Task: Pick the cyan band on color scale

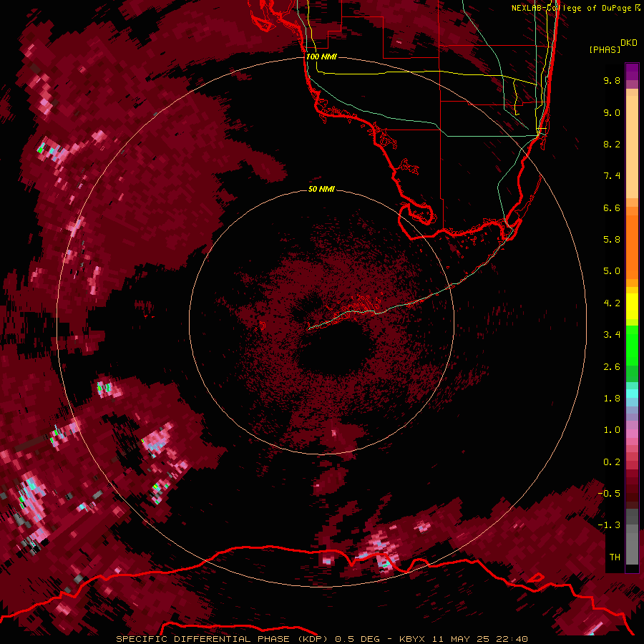Action: coord(632,394)
